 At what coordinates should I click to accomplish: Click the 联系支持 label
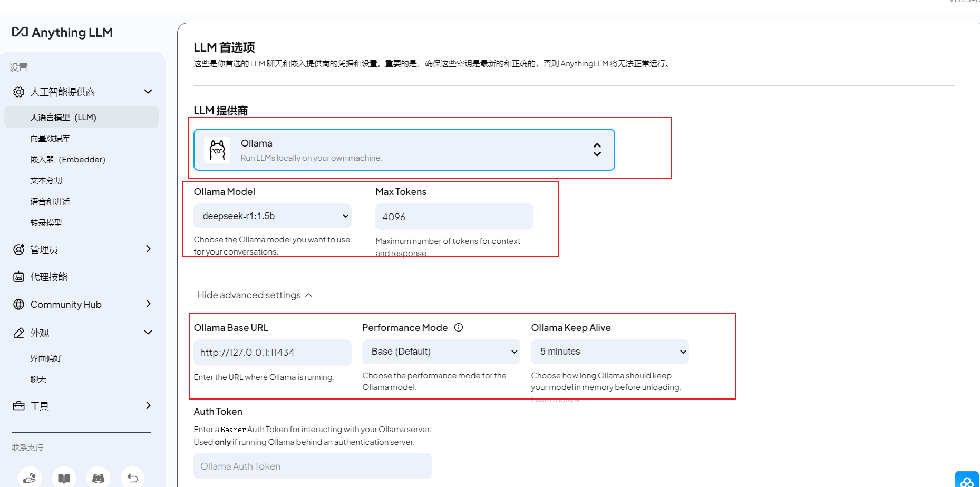click(x=28, y=447)
